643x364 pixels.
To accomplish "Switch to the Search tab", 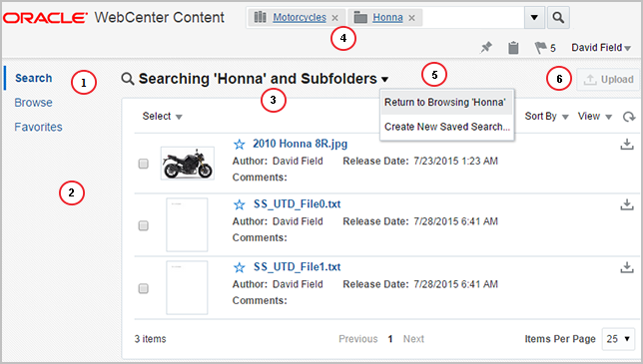I will [34, 78].
